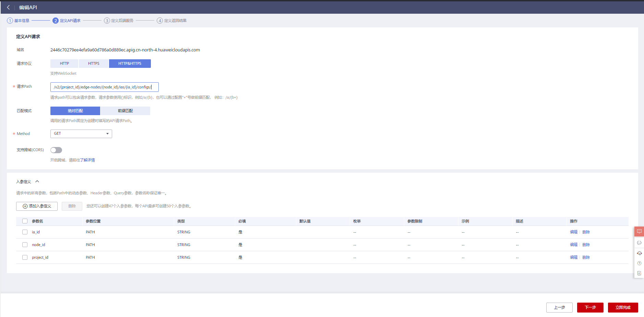644x317 pixels.
Task: Go to step 1 基本信息
Action: [18, 21]
